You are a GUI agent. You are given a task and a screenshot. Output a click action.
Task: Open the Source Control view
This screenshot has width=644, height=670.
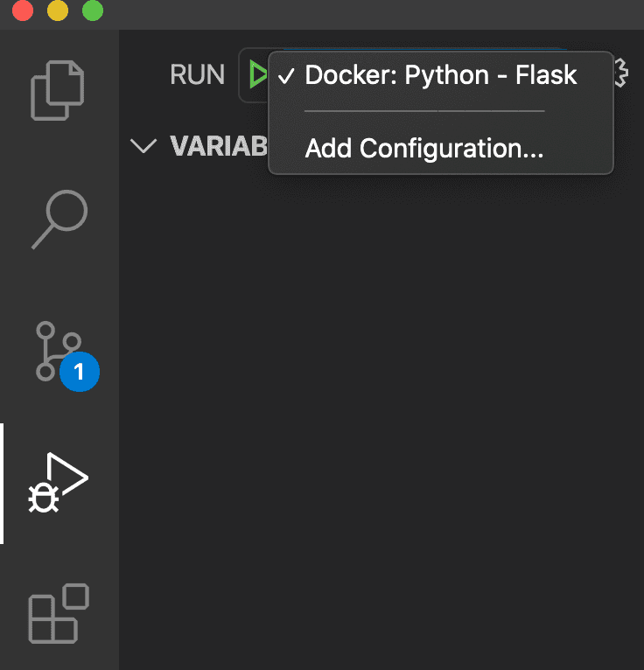point(58,351)
